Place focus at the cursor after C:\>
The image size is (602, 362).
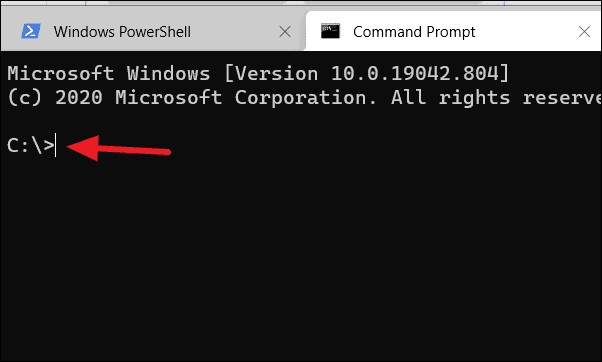pos(56,145)
